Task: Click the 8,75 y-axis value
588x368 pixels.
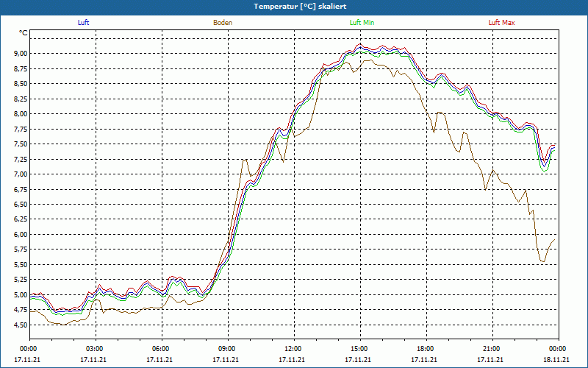Action: (x=21, y=68)
